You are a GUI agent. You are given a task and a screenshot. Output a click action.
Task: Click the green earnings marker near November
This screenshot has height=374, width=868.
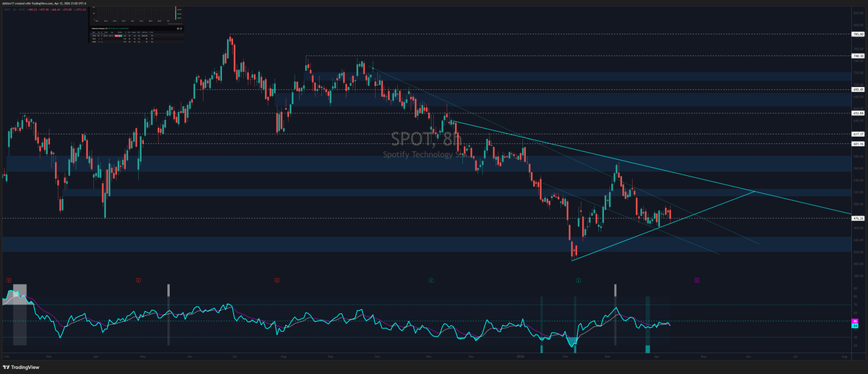pyautogui.click(x=431, y=279)
